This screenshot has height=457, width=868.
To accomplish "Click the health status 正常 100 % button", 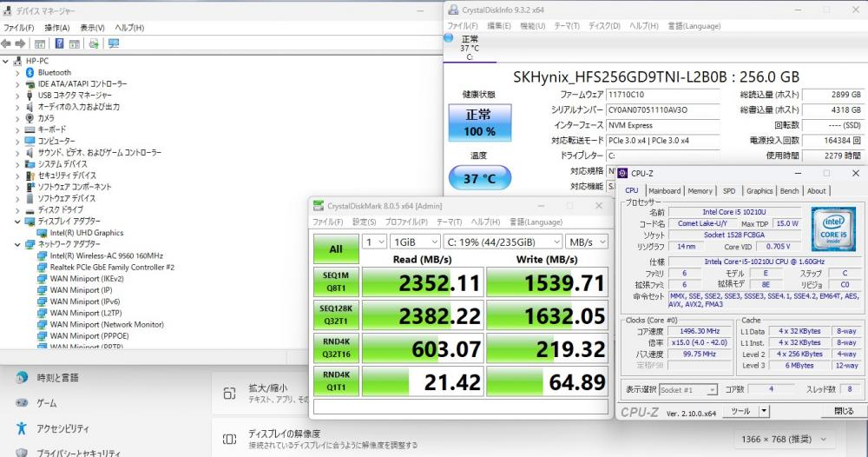I will [x=479, y=123].
